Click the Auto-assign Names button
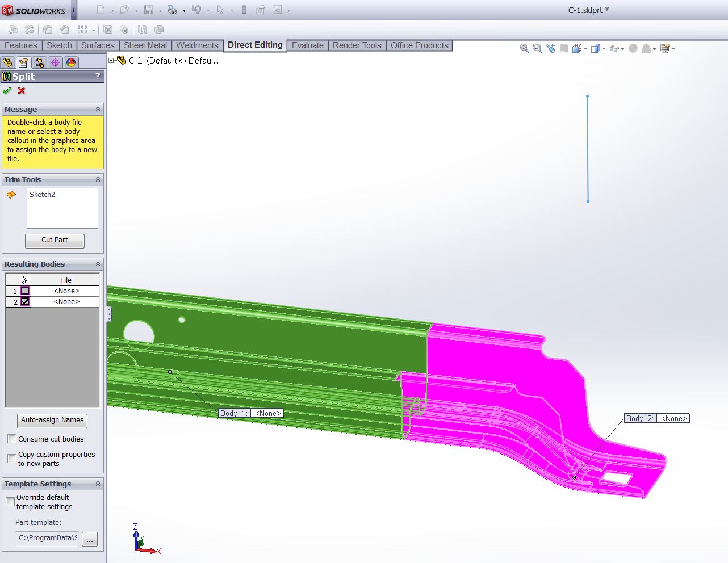This screenshot has width=728, height=563. point(52,420)
